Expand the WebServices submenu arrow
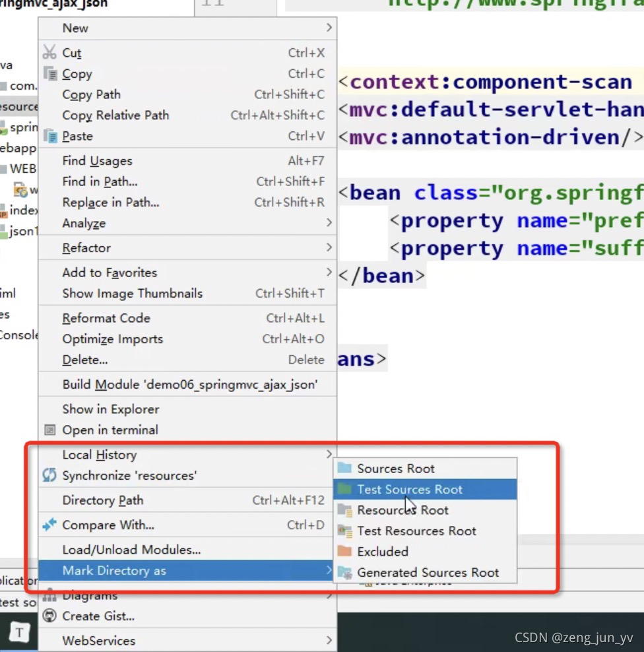644x652 pixels. pyautogui.click(x=329, y=640)
